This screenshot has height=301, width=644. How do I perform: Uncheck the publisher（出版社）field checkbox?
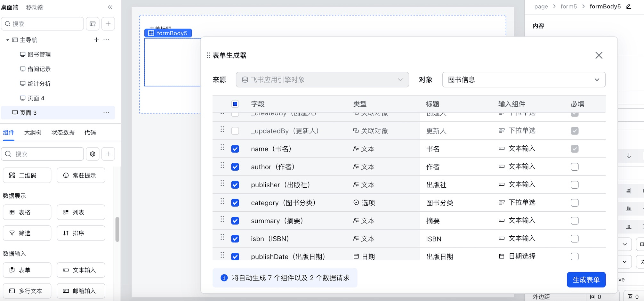[235, 185]
